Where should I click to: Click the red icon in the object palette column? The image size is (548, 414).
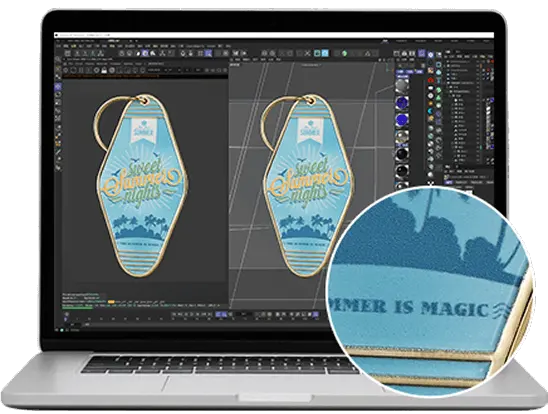(431, 80)
